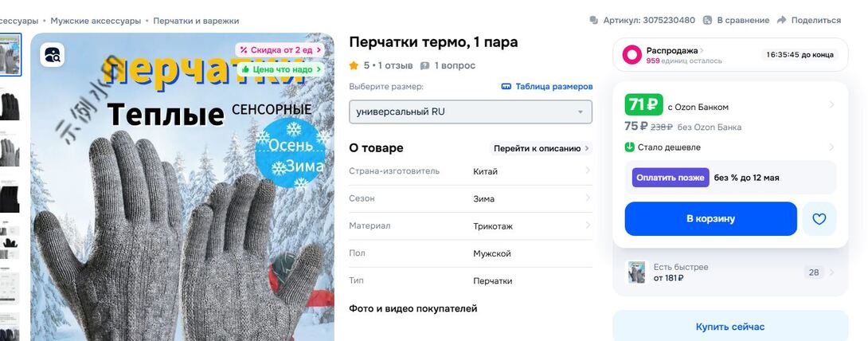Viewport: 868px width, 341px height.
Task: Expand the Страна-изготовитель Китай row chevron
Action: pos(588,171)
